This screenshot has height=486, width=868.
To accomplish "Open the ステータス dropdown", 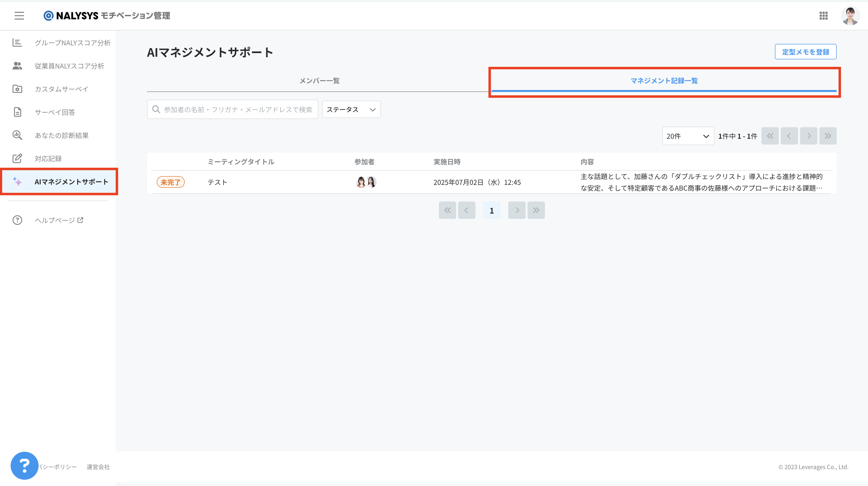I will click(x=351, y=109).
